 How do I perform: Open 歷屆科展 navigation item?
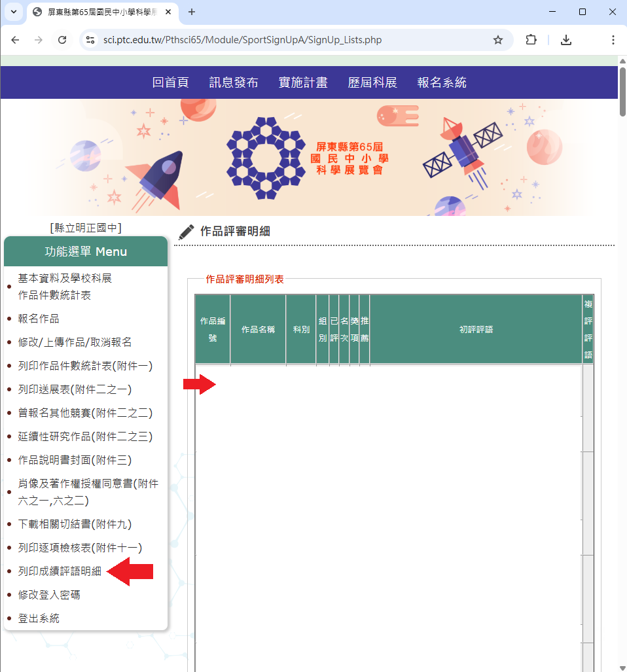click(372, 82)
